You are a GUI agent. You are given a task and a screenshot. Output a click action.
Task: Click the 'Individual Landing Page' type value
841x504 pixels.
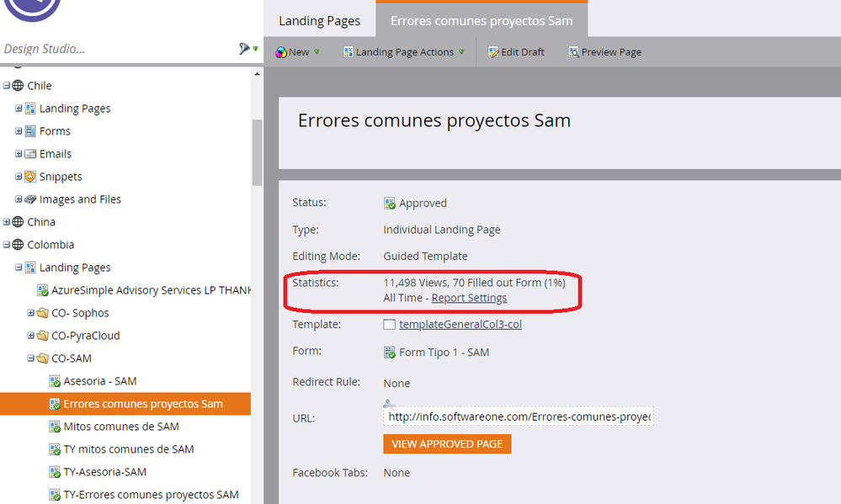coord(441,230)
